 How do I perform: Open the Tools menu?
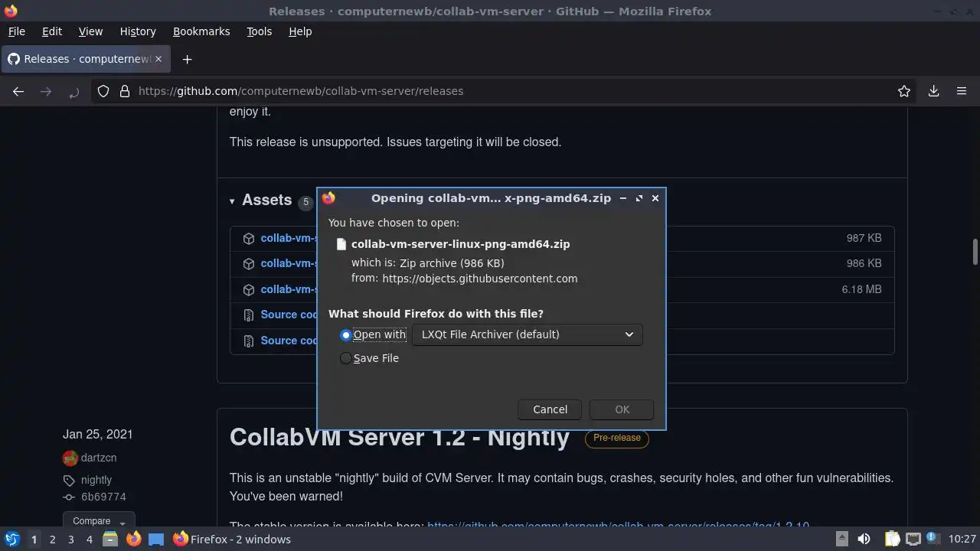[259, 31]
